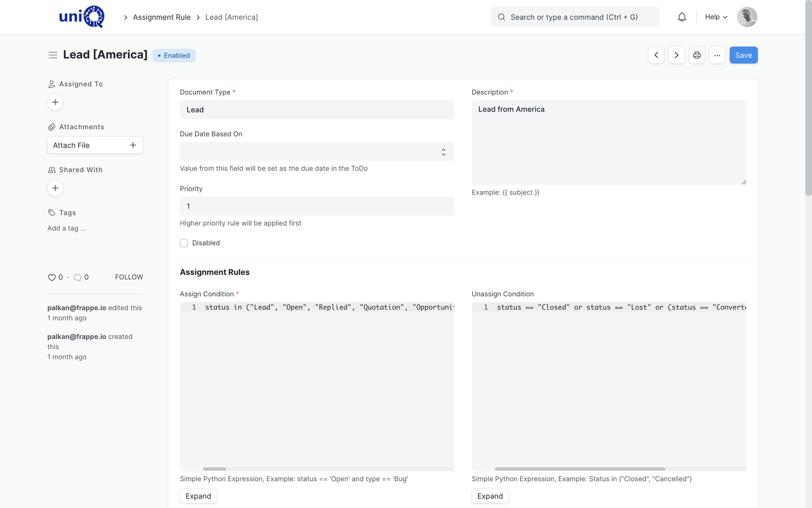Go to next document arrow
Screen dimensions: 812x508
676,55
